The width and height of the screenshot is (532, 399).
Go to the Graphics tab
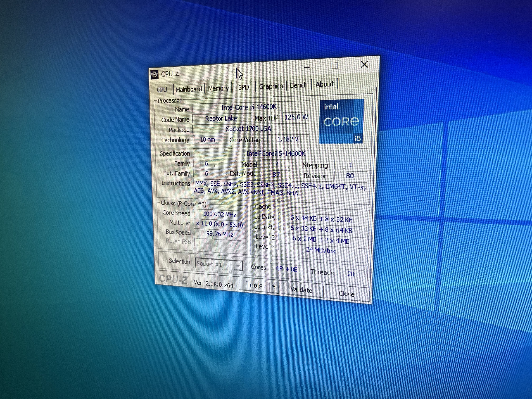click(271, 86)
